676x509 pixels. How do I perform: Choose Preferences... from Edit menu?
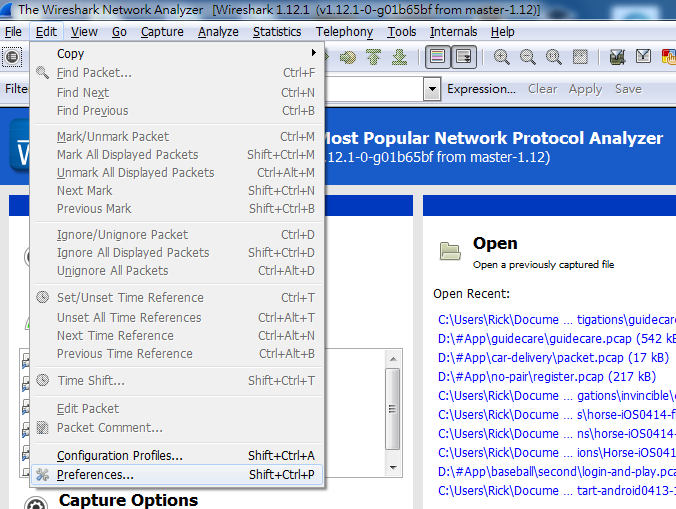[177, 475]
